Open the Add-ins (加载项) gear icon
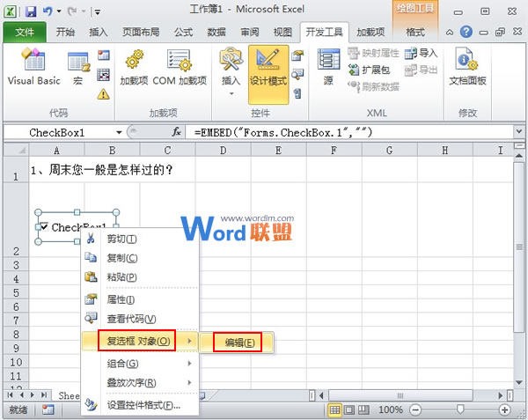 (134, 67)
